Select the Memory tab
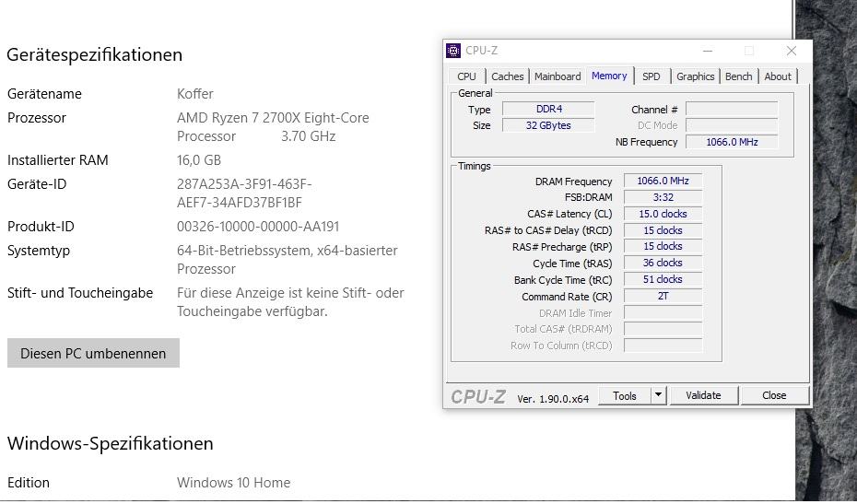Image resolution: width=857 pixels, height=504 pixels. [x=609, y=76]
